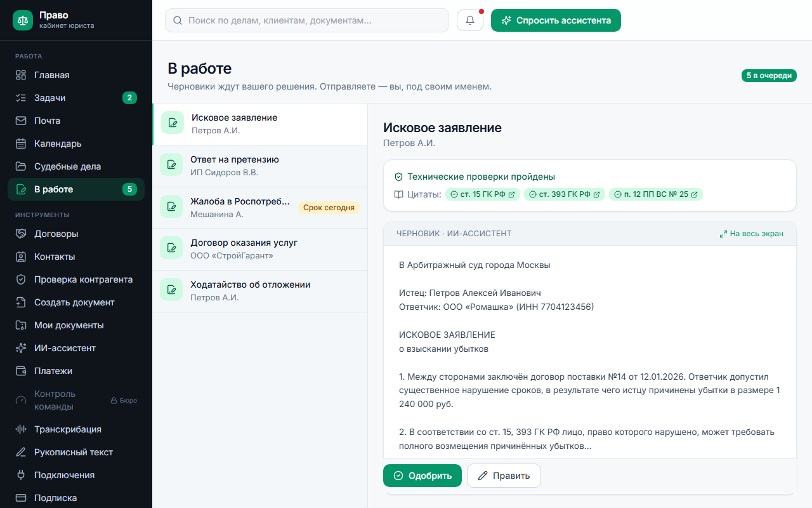Screen dimensions: 812x508
Task: Click the Бюро lock badge
Action: point(124,401)
